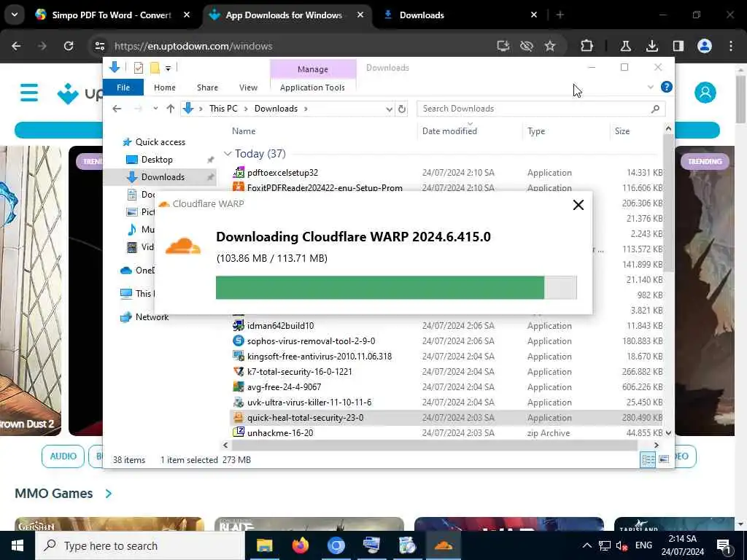Viewport: 747px width, 560px height.
Task: Click the search magnifier icon in Explorer
Action: [x=656, y=109]
